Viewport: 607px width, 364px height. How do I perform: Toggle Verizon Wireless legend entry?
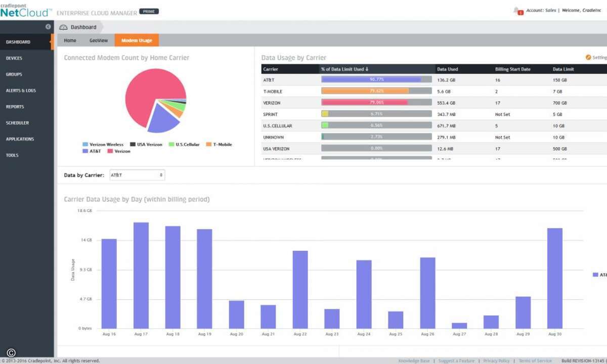tap(103, 145)
